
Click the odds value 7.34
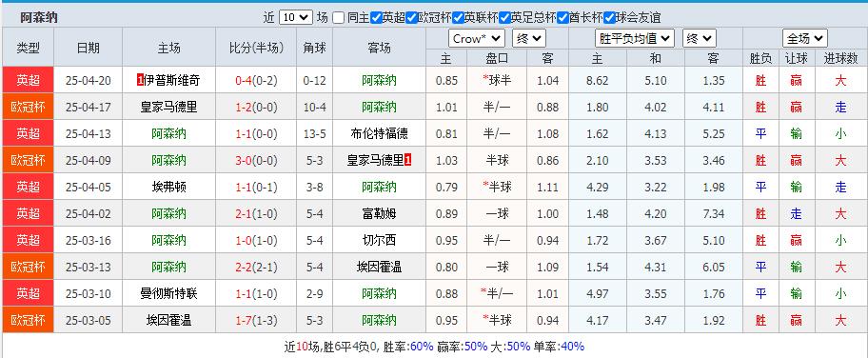pyautogui.click(x=714, y=213)
